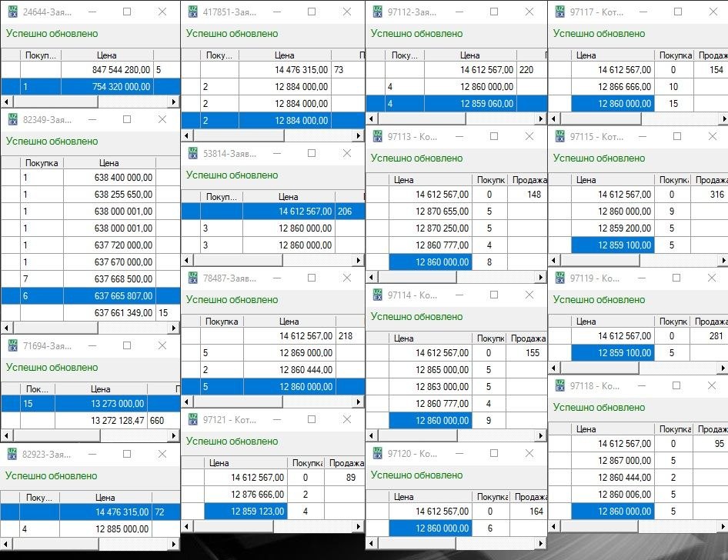Maximize the 53814 order window

tap(312, 153)
